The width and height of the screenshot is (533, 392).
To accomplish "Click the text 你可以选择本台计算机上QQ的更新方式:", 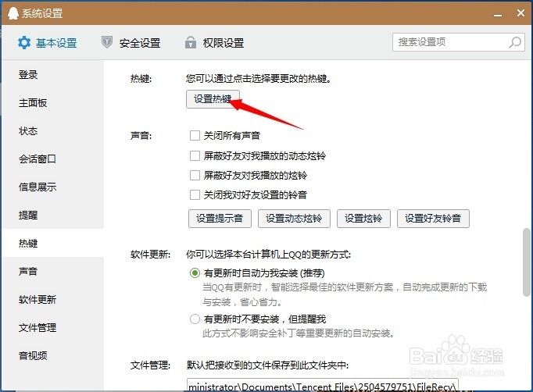I will pyautogui.click(x=269, y=254).
